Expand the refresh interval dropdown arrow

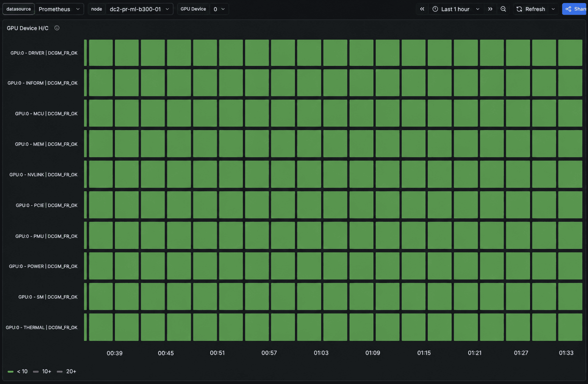(553, 9)
